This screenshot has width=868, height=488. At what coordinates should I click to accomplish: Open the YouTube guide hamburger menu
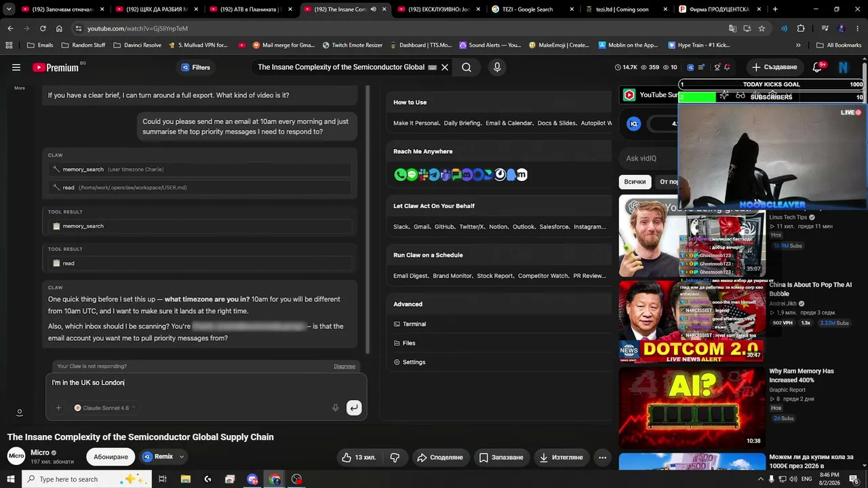[x=16, y=67]
